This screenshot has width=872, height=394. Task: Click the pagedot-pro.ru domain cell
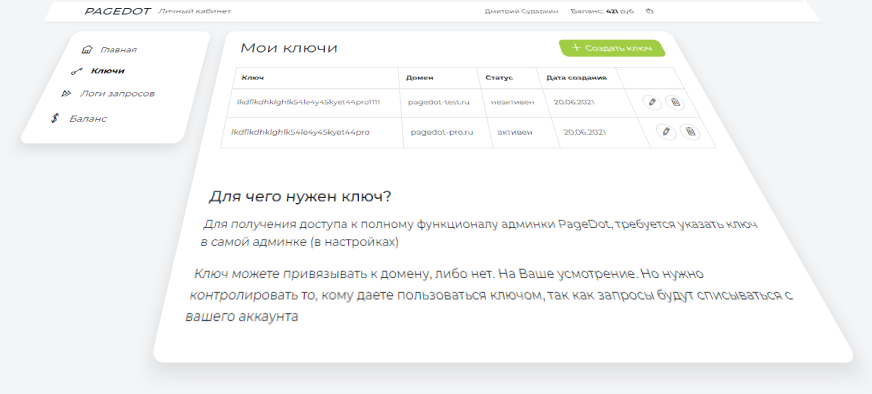442,132
